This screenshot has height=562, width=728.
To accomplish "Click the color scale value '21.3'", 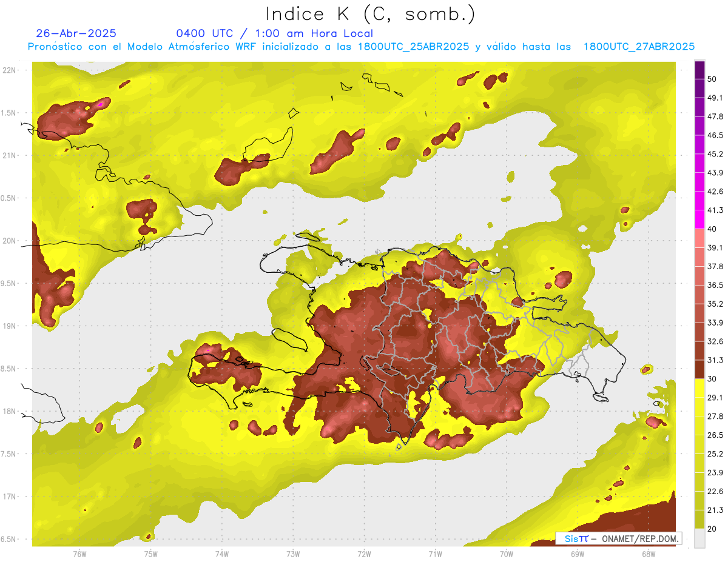I will [x=715, y=510].
